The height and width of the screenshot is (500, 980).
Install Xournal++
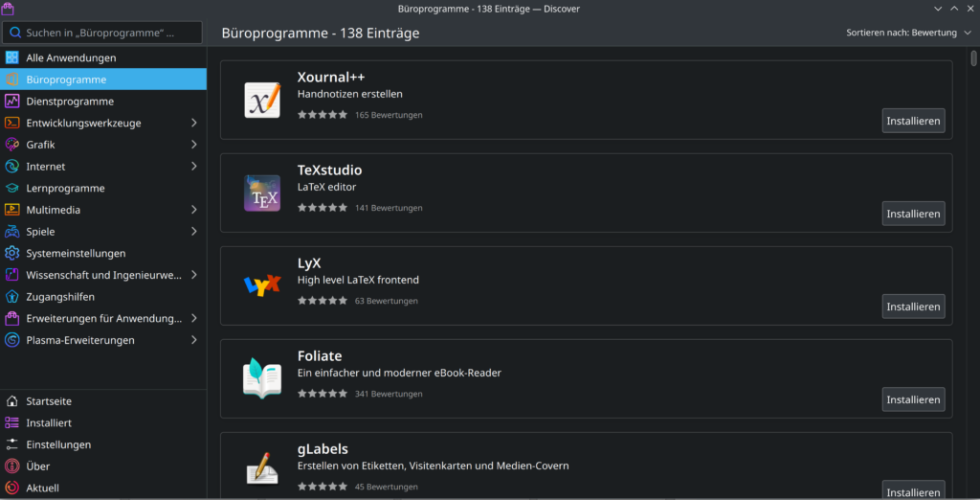913,121
